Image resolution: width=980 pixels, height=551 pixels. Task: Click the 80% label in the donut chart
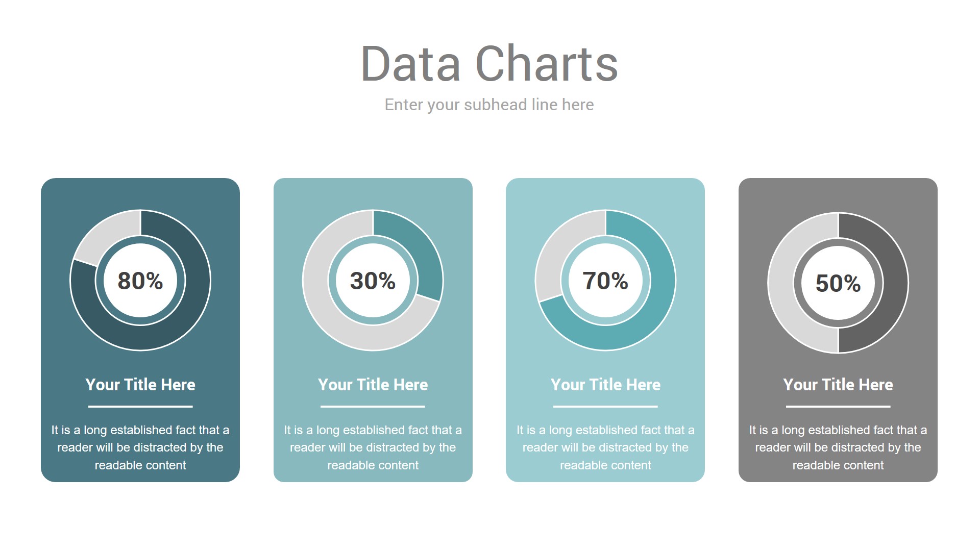point(140,281)
